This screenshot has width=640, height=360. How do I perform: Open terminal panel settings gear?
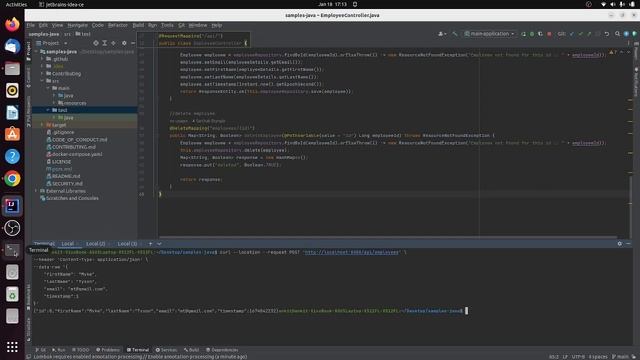click(620, 244)
